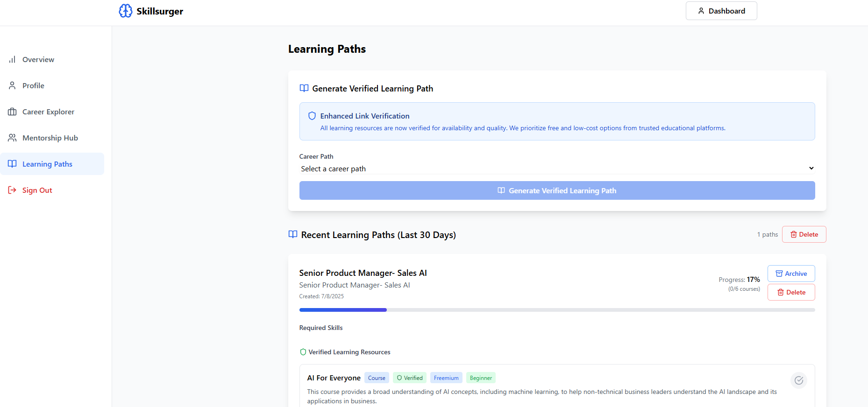Archive the Senior Product Manager path
Screen dimensions: 868x407
click(x=791, y=274)
